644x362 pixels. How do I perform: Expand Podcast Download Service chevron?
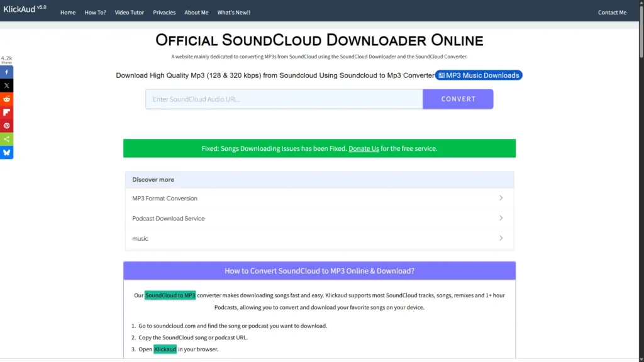tap(501, 218)
